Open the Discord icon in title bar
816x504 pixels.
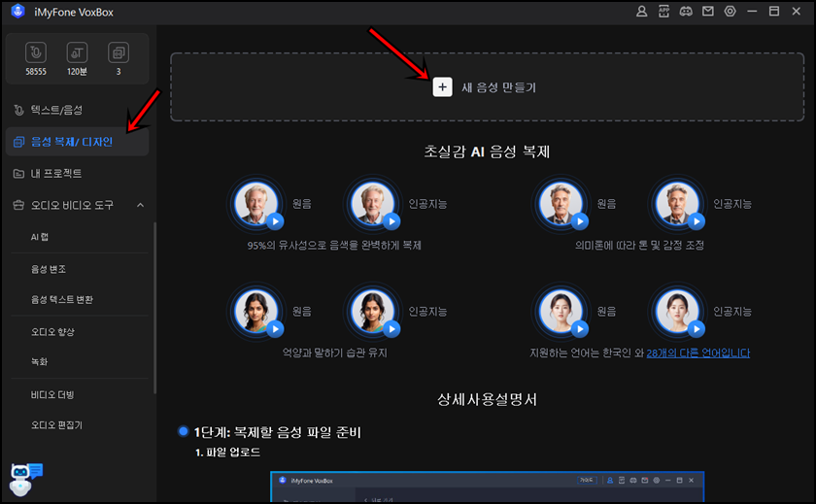click(x=686, y=12)
